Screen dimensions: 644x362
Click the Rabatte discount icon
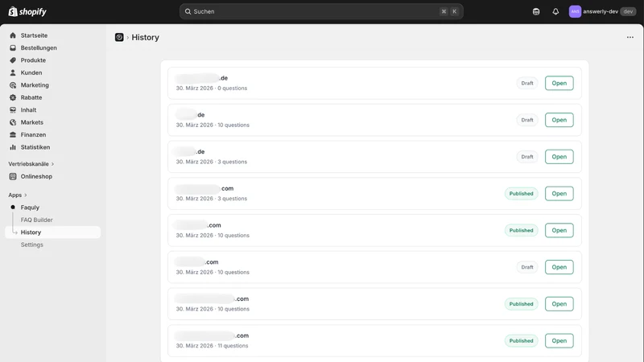click(x=13, y=97)
